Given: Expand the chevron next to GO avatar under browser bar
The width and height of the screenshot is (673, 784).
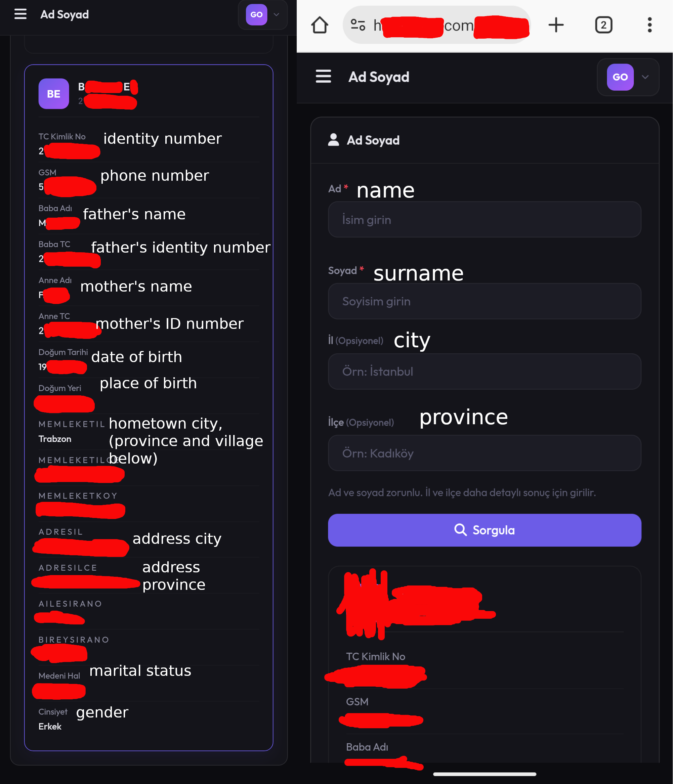Looking at the screenshot, I should click(x=645, y=77).
